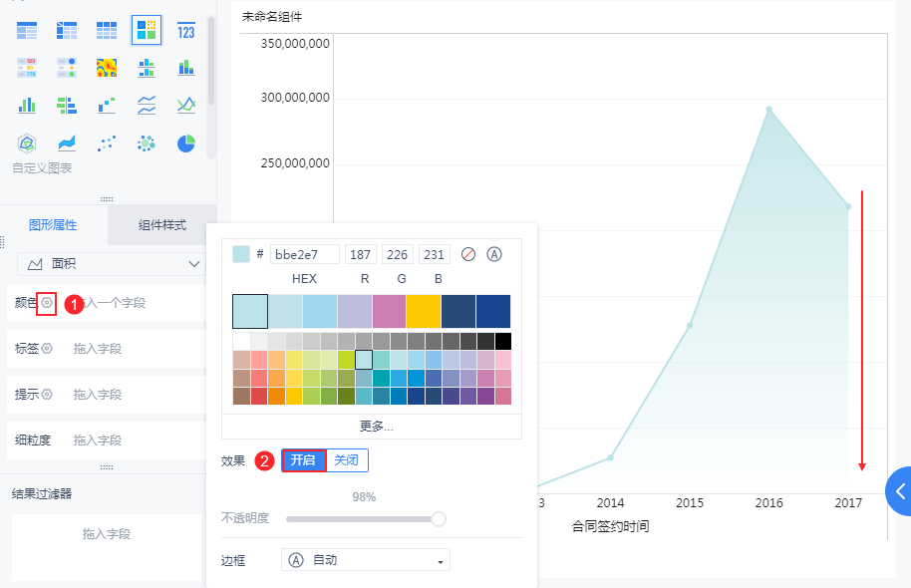Turn the 效果 gradient on with 开启
Viewport: 911px width, 588px height.
point(303,460)
